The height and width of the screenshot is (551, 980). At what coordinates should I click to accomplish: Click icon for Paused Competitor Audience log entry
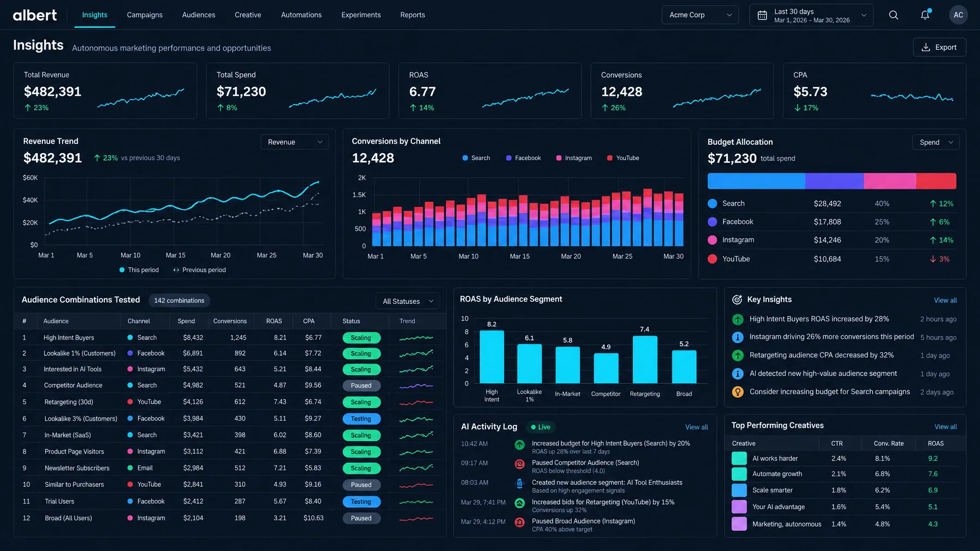520,464
